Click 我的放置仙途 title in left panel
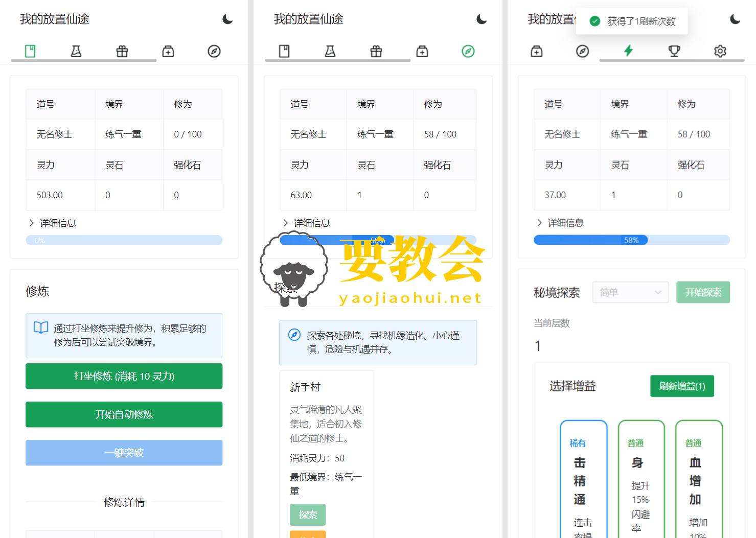 (54, 19)
